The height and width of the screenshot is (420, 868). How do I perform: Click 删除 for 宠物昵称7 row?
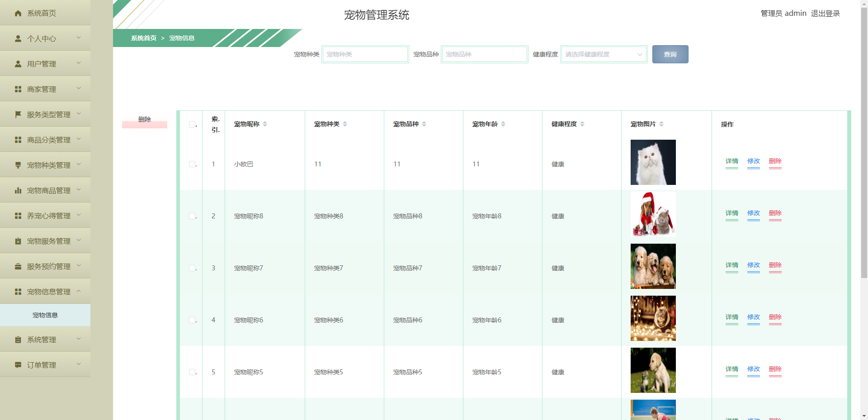point(775,266)
